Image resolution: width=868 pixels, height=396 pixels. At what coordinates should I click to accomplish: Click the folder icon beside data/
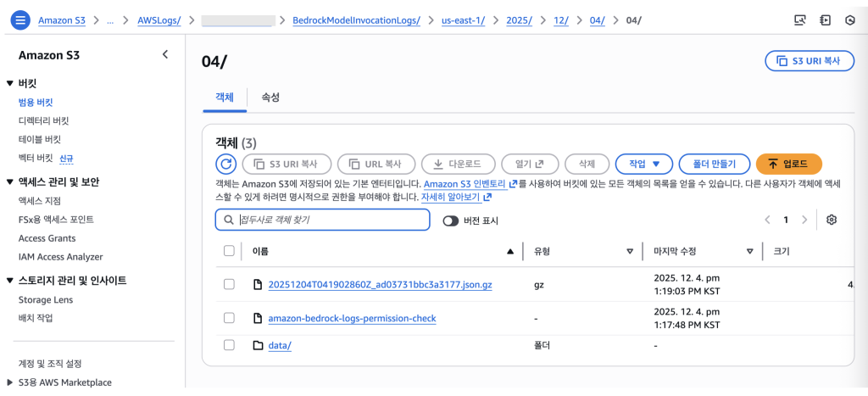258,345
